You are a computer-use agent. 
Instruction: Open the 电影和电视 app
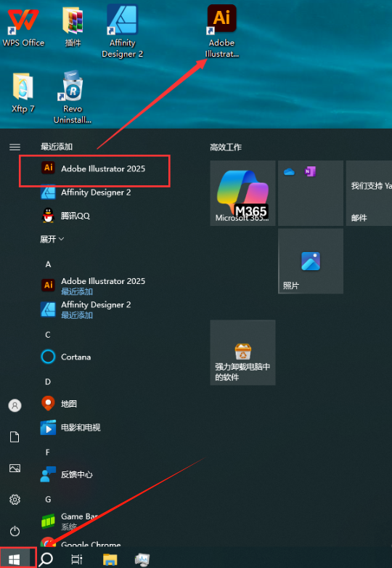70,427
